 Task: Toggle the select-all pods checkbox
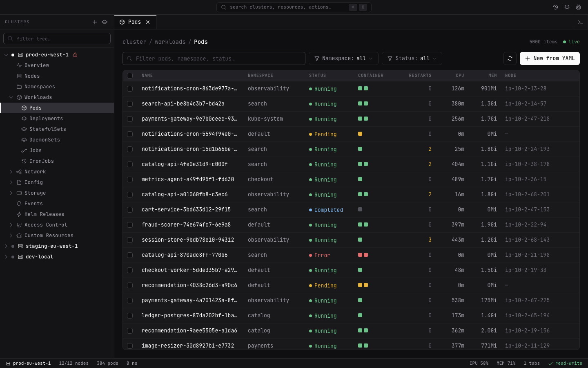click(130, 76)
